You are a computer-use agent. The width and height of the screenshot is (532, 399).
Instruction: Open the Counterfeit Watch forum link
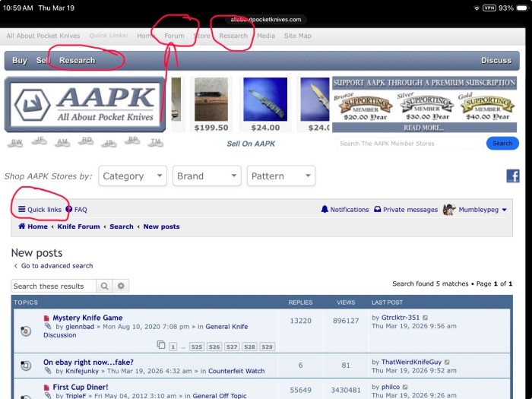pyautogui.click(x=236, y=371)
